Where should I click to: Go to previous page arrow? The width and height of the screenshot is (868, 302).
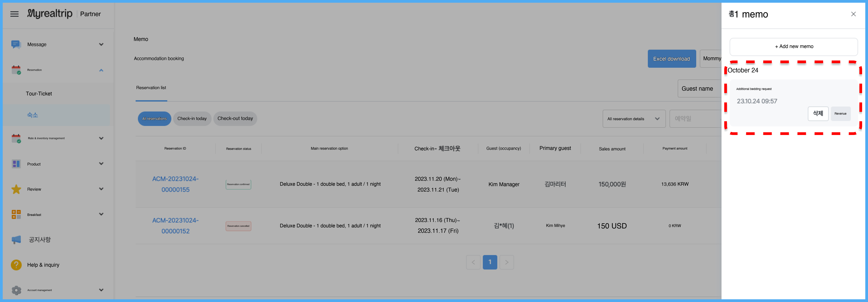[473, 262]
